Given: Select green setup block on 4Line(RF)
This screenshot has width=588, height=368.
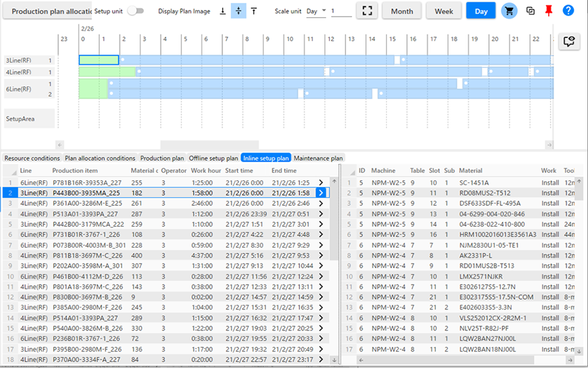Looking at the screenshot, I should point(107,72).
